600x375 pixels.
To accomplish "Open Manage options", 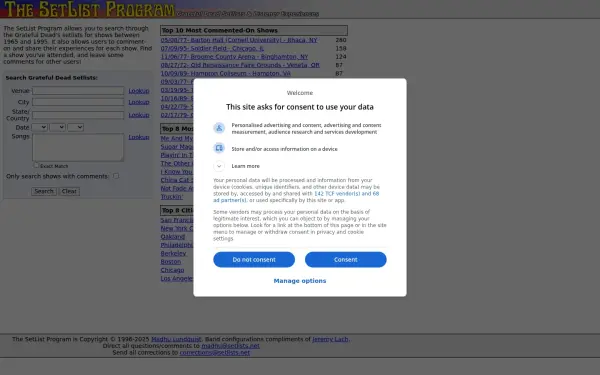I will point(300,281).
